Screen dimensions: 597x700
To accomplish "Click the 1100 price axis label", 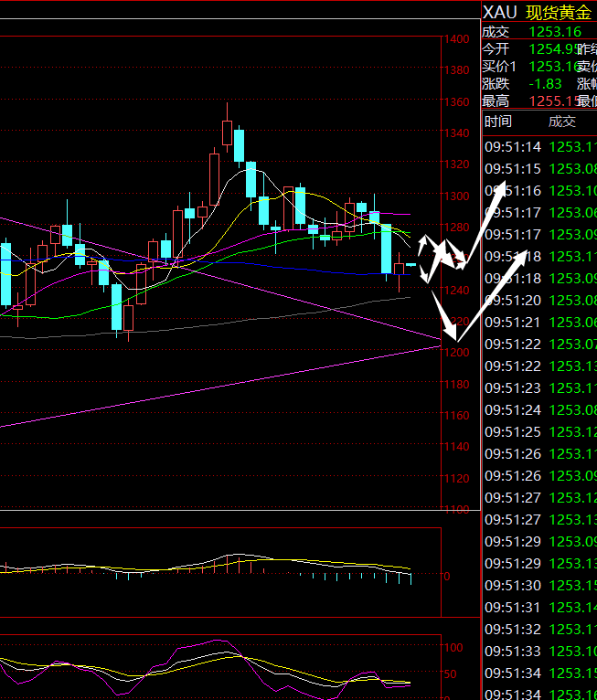I will [456, 510].
